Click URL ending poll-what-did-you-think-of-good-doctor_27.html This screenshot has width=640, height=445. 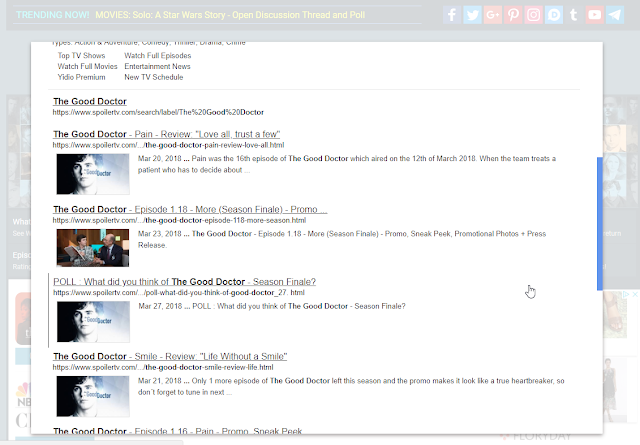click(179, 292)
